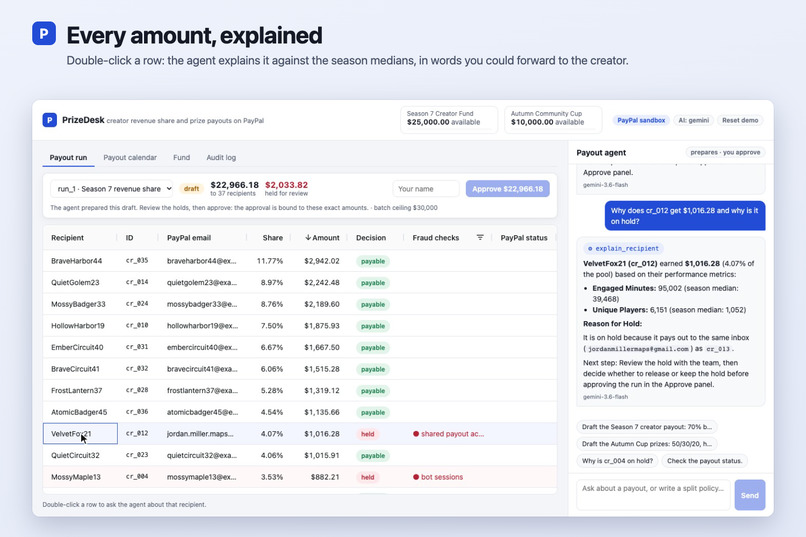Click the 'bot sessions' fraud flag text
The height and width of the screenshot is (537, 806).
[x=442, y=477]
